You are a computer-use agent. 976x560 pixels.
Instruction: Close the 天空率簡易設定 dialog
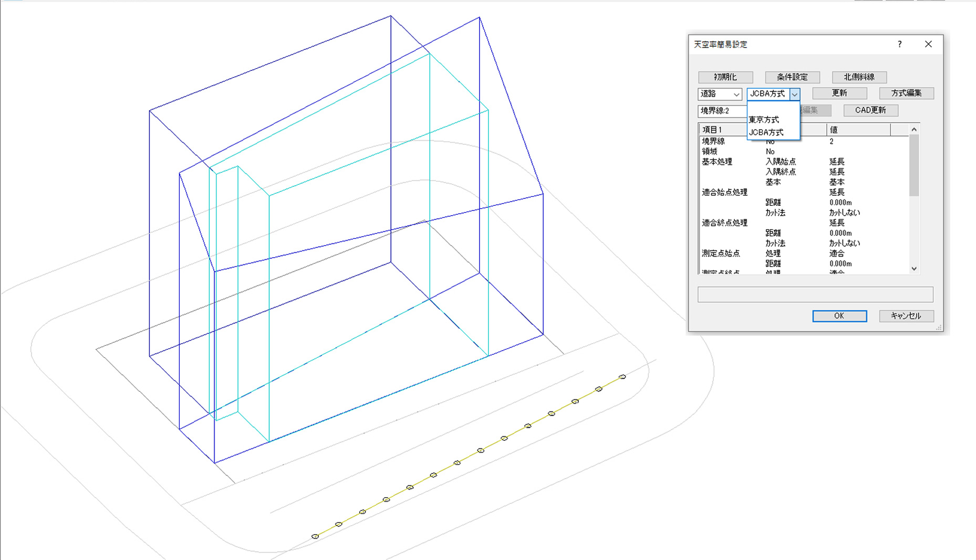click(x=928, y=45)
